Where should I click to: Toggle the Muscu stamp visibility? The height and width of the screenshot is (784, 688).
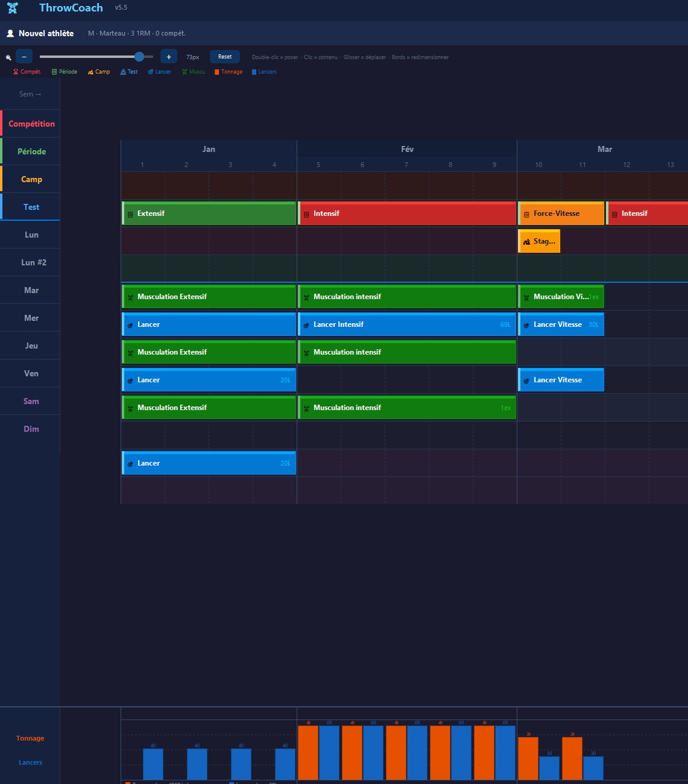click(193, 71)
